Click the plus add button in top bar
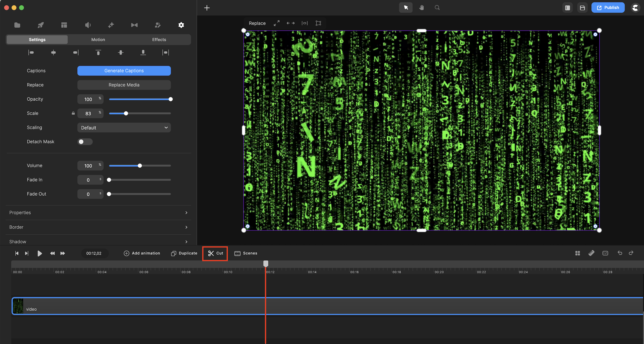 (207, 8)
